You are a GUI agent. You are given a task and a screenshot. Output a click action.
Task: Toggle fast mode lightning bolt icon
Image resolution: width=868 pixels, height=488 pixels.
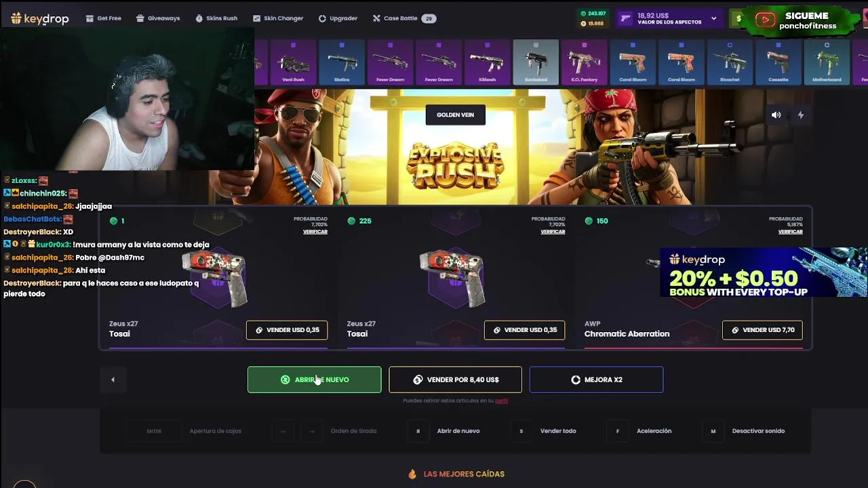point(801,115)
